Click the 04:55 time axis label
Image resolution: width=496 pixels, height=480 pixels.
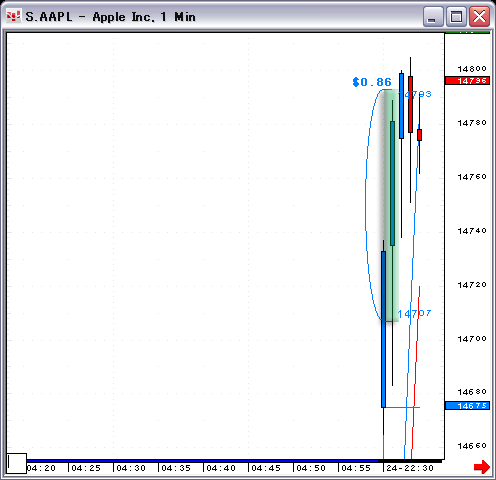(x=356, y=468)
